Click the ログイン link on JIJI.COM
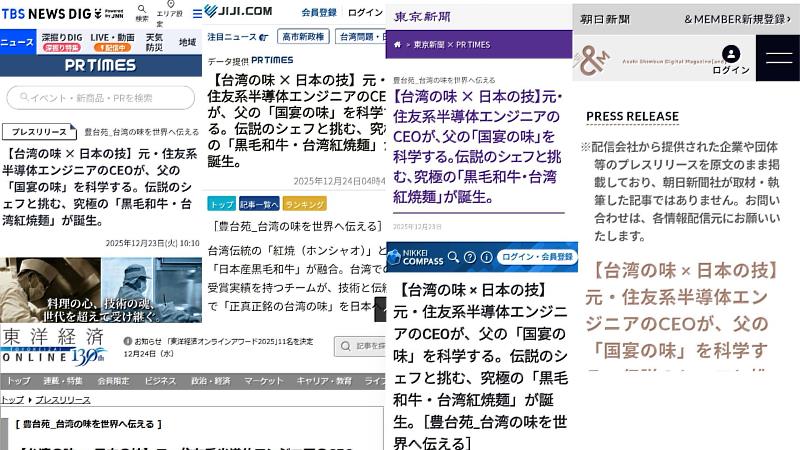 [365, 12]
